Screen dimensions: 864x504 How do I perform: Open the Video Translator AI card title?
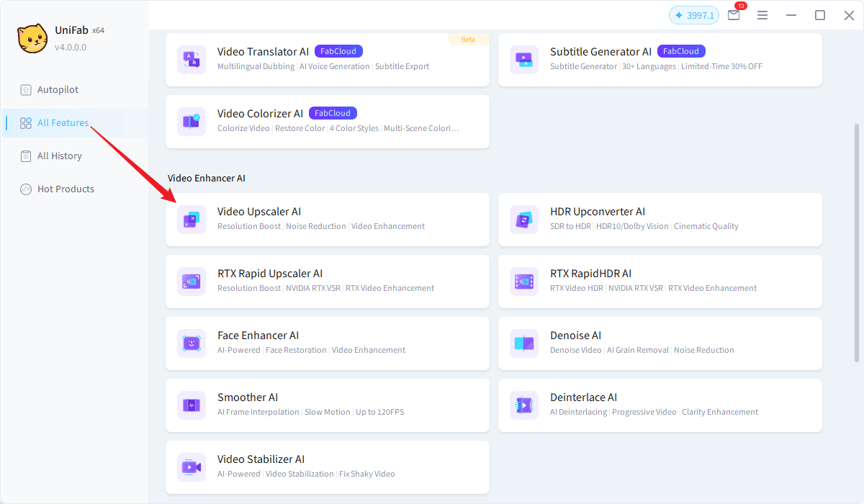point(263,52)
